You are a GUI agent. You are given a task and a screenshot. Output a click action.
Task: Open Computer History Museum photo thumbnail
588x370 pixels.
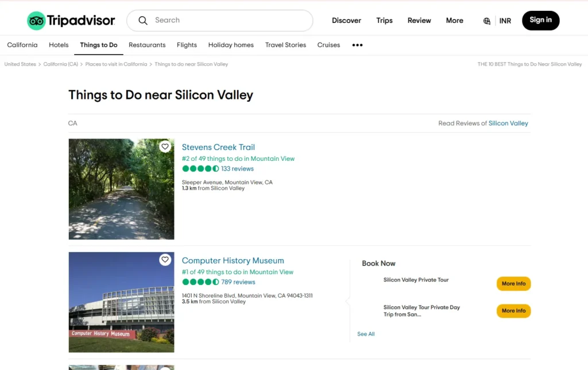pos(122,302)
